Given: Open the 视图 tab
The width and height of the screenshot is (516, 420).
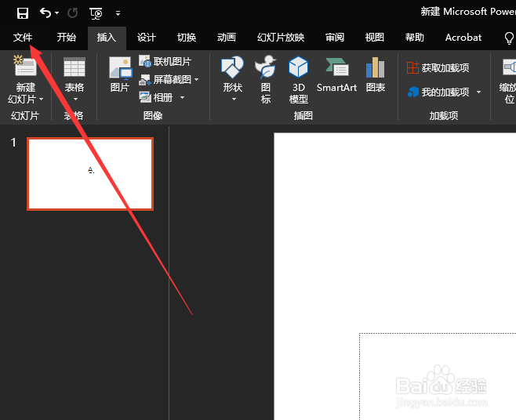Looking at the screenshot, I should (375, 38).
